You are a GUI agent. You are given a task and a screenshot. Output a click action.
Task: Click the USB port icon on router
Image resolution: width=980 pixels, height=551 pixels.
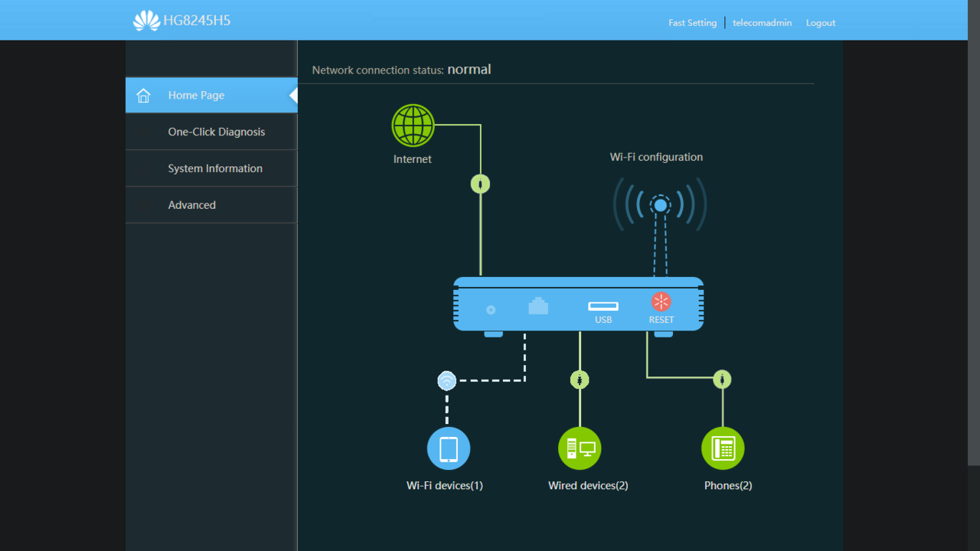(603, 306)
